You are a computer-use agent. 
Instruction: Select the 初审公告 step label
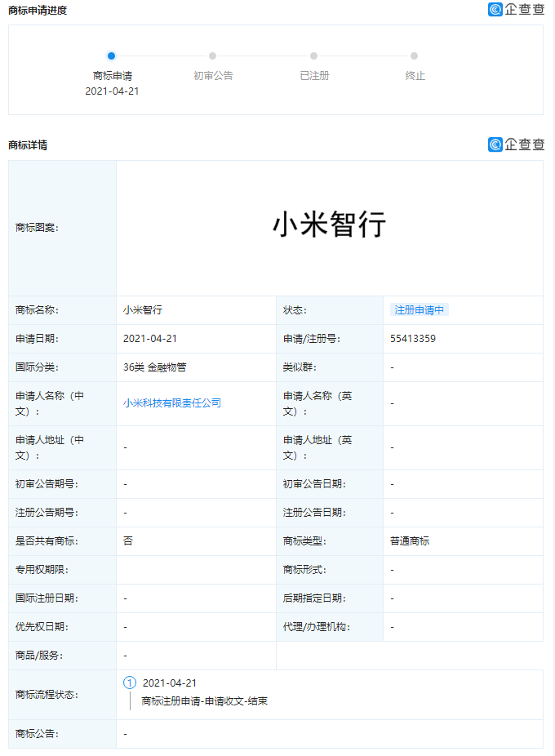[x=213, y=76]
